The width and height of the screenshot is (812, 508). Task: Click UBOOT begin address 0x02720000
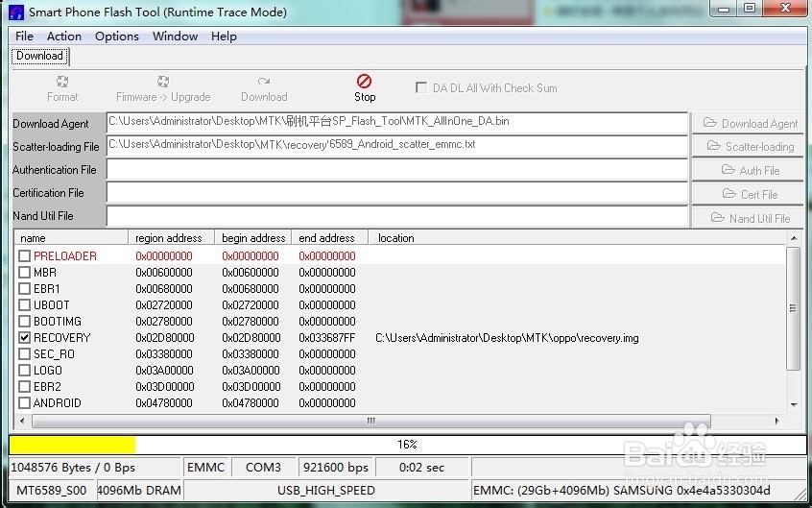point(251,305)
